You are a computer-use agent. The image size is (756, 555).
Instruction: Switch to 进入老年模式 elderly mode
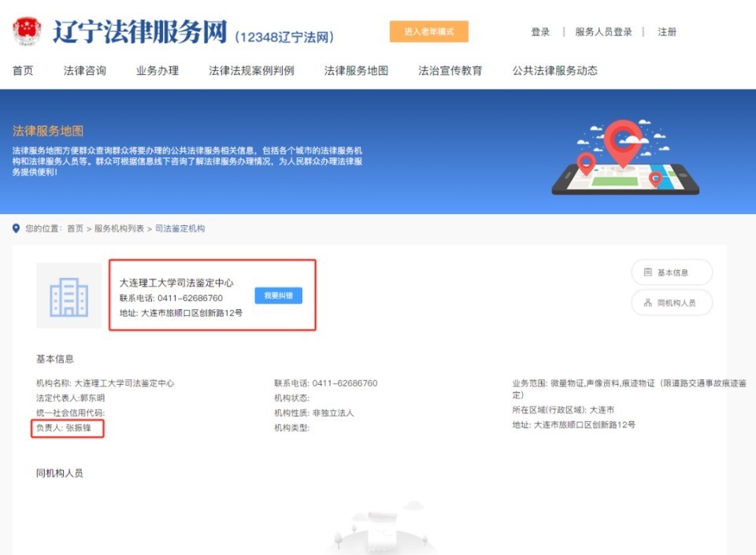point(428,31)
